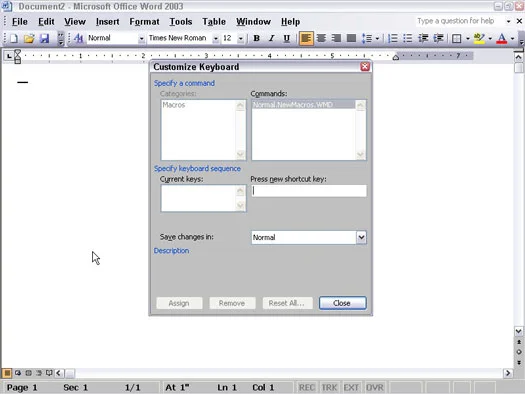
Task: Click the Close button in the dialog
Action: [x=343, y=303]
